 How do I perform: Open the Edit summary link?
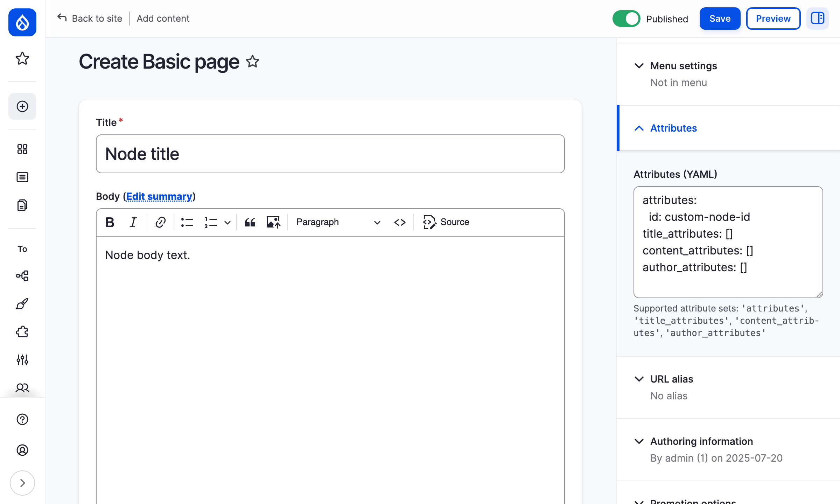pyautogui.click(x=159, y=196)
